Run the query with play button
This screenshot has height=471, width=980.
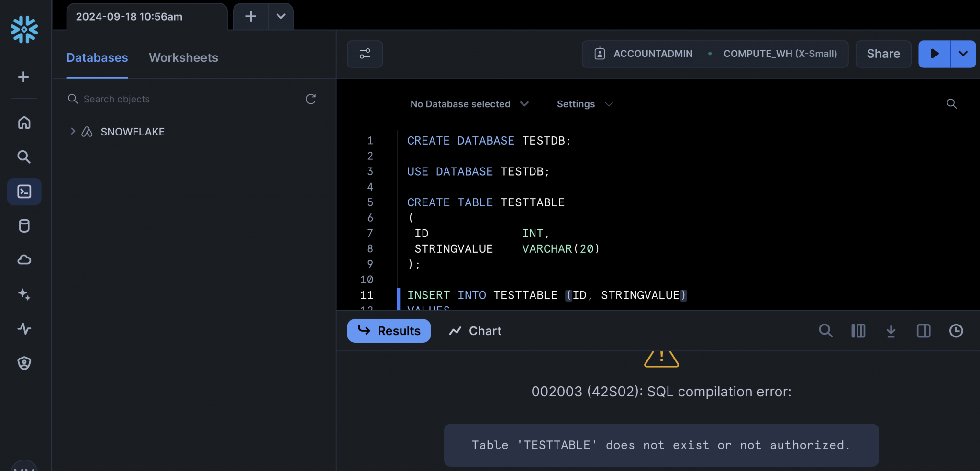[934, 54]
